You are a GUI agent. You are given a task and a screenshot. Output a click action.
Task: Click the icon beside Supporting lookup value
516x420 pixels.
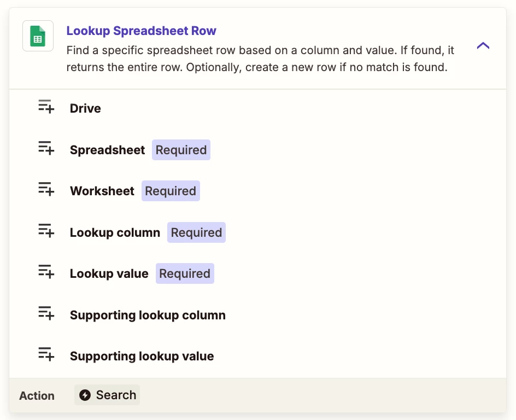click(46, 354)
